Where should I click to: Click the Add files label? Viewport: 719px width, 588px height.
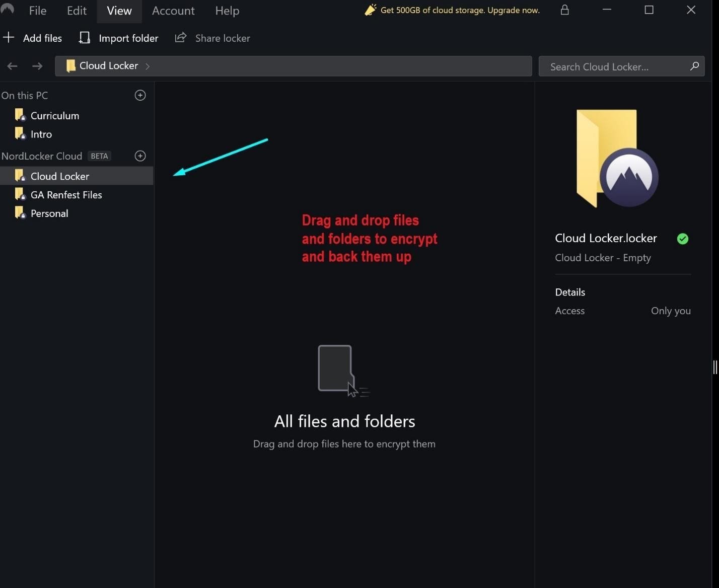pos(42,38)
